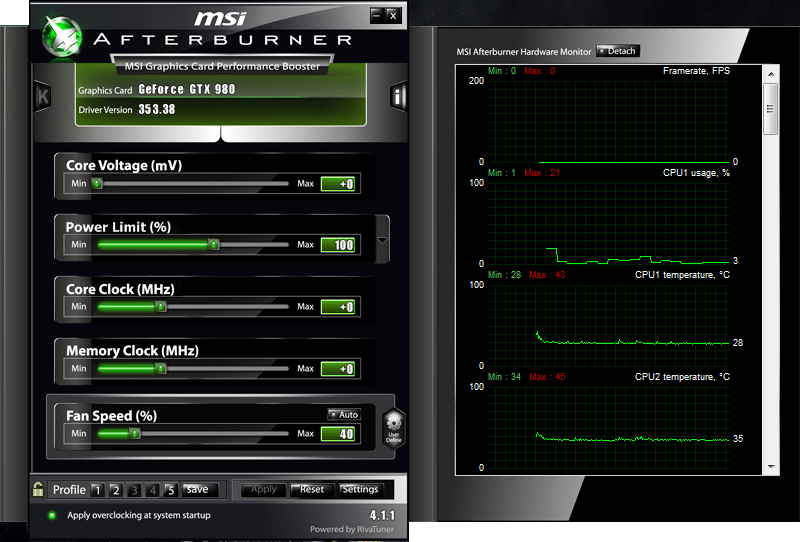This screenshot has height=542, width=801.
Task: Click the MSI Afterburner dragon logo
Action: click(x=62, y=37)
